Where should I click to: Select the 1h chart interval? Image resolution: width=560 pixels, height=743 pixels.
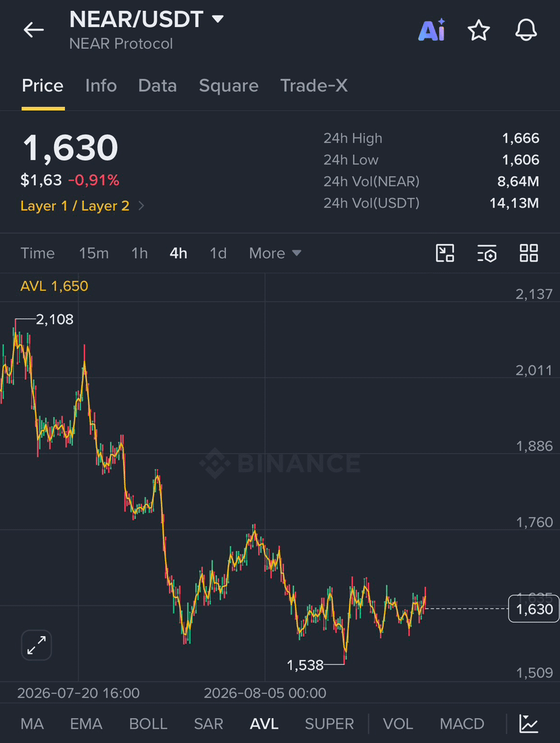pyautogui.click(x=139, y=253)
